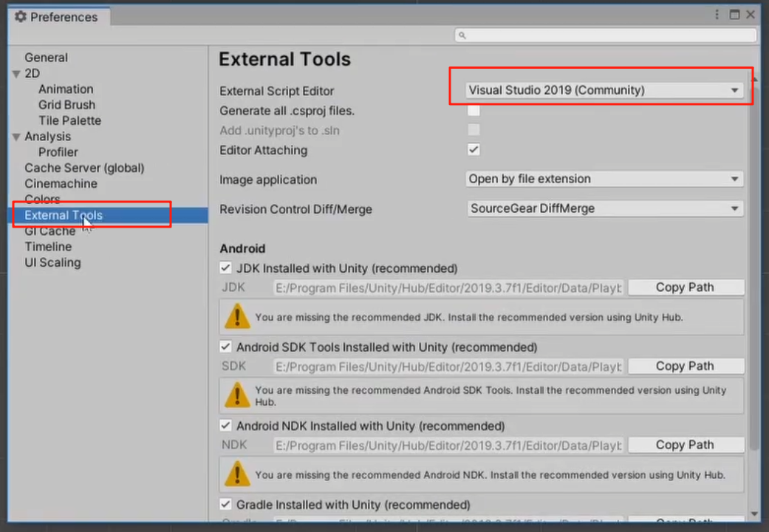Click the search magnifier icon
Image resolution: width=769 pixels, height=532 pixels.
click(x=462, y=35)
